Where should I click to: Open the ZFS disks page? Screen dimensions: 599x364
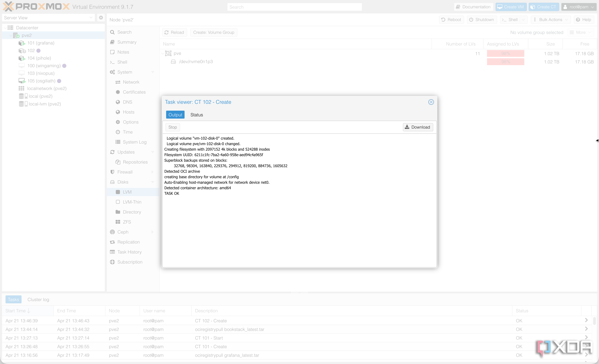pos(127,222)
